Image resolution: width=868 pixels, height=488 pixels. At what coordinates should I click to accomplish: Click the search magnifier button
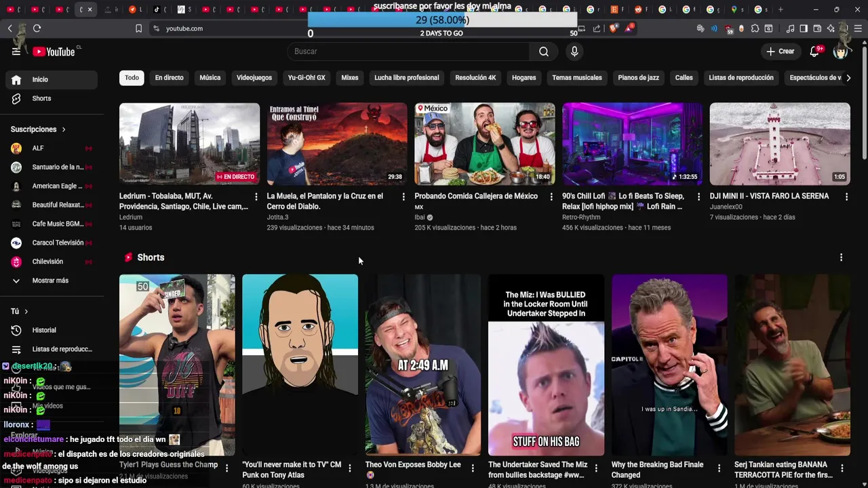tap(544, 52)
